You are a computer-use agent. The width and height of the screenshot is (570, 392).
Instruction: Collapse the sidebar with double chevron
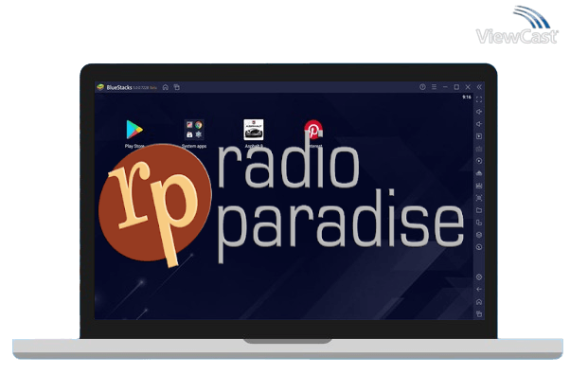pyautogui.click(x=479, y=87)
